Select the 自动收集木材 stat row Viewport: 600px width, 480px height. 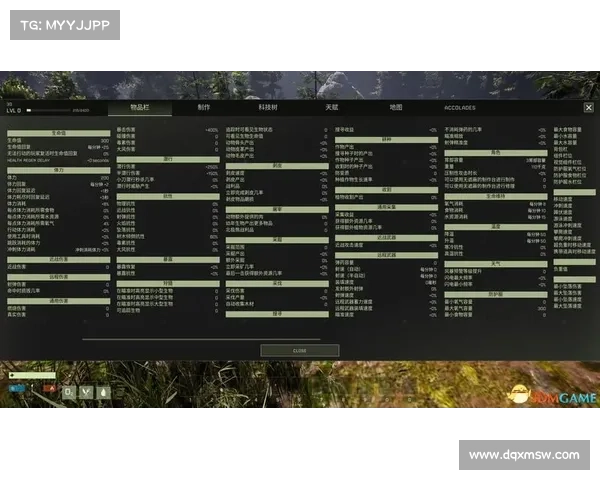coord(277,304)
